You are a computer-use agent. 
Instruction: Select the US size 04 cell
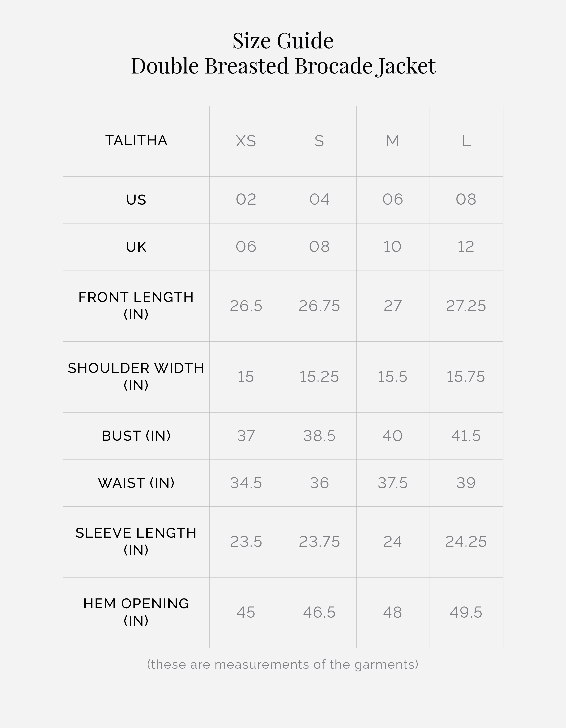point(319,200)
